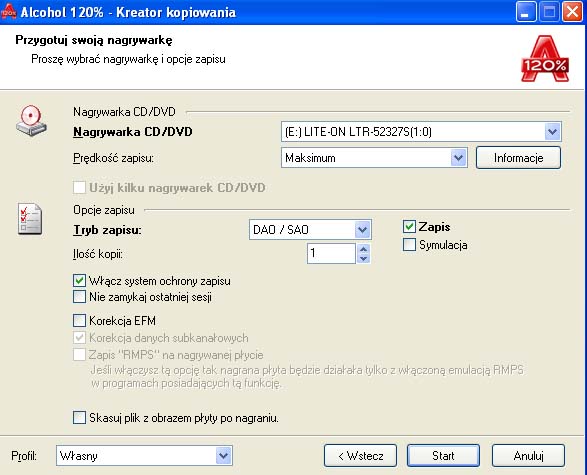Decrease number of copies with down arrow
Screen dimensions: 587x475
[x=364, y=258]
